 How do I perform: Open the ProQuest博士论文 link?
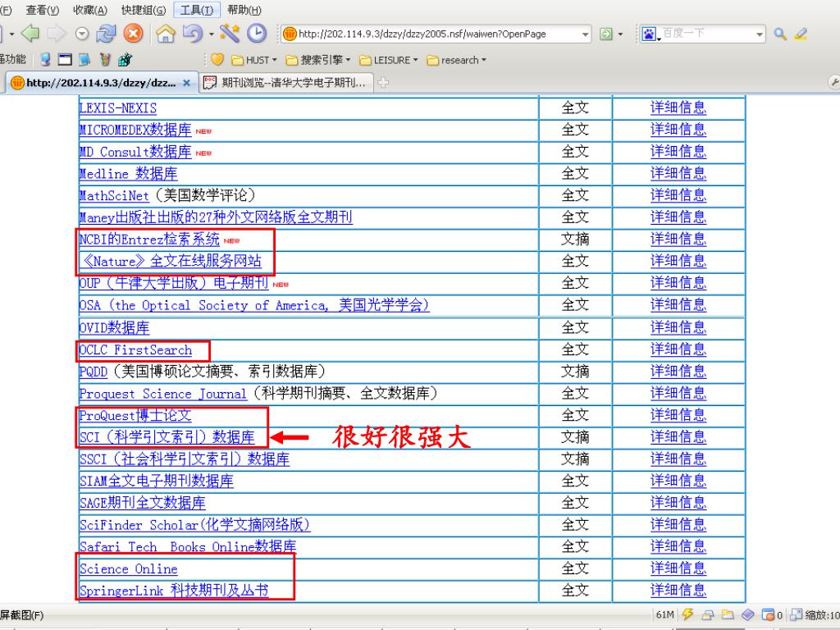pos(135,416)
